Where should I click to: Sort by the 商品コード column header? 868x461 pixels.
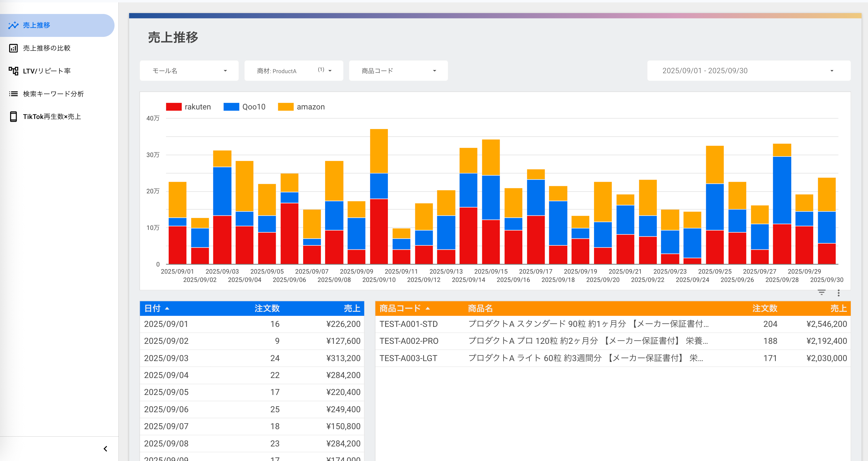tap(400, 308)
